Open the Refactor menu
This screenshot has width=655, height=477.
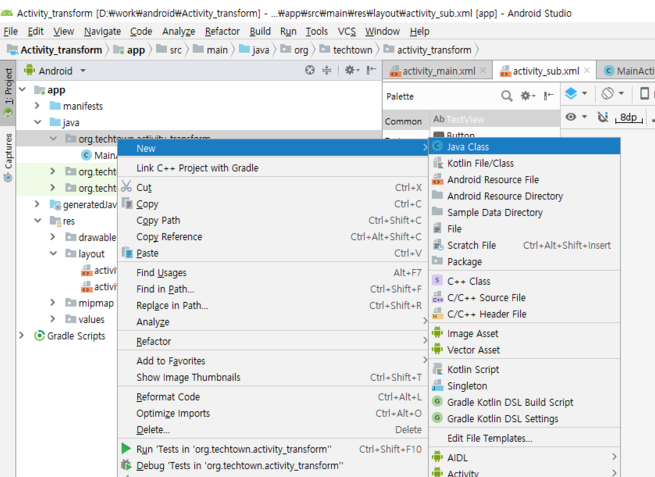pos(222,31)
